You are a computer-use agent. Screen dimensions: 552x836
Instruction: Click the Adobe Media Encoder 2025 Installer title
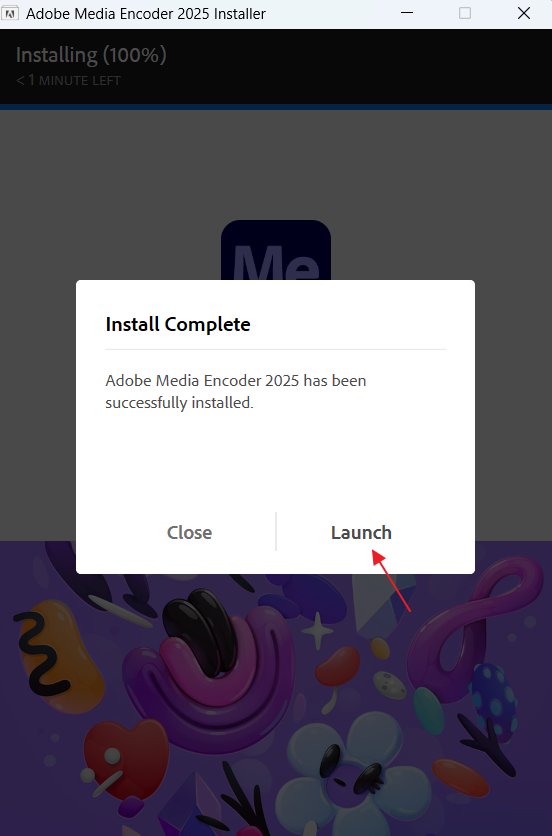(146, 13)
